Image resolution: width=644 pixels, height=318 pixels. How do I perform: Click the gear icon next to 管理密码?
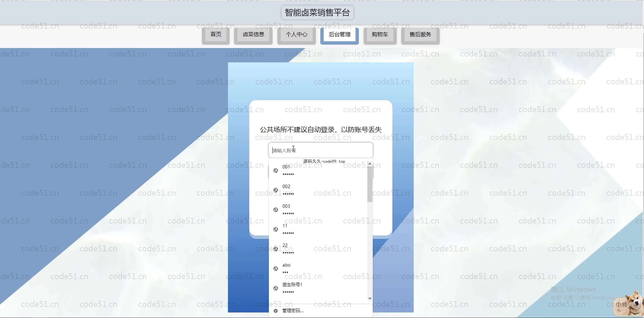coord(275,311)
